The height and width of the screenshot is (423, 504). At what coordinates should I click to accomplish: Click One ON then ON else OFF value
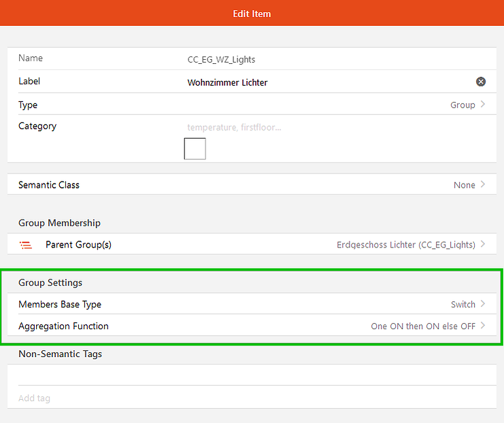point(423,326)
